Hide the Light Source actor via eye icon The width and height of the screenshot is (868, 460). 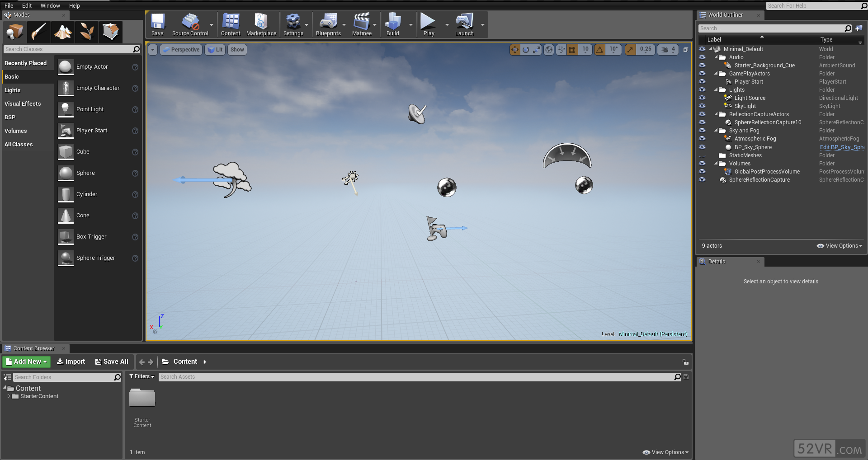[702, 98]
